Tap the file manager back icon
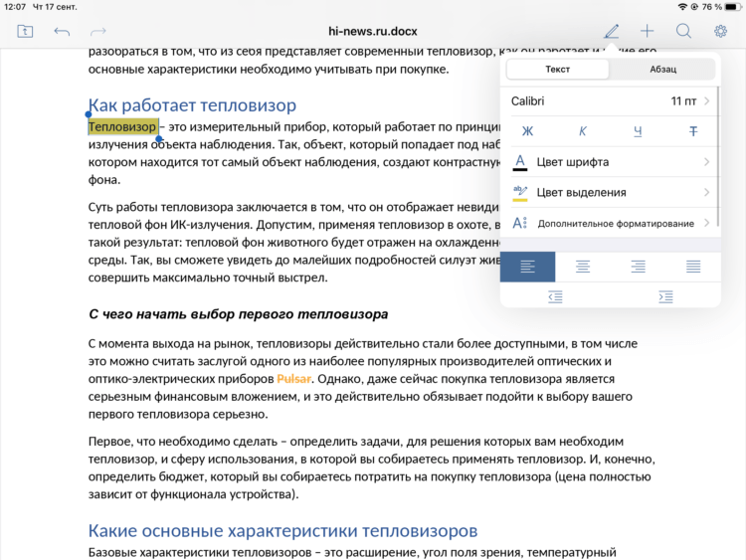 coord(25,32)
